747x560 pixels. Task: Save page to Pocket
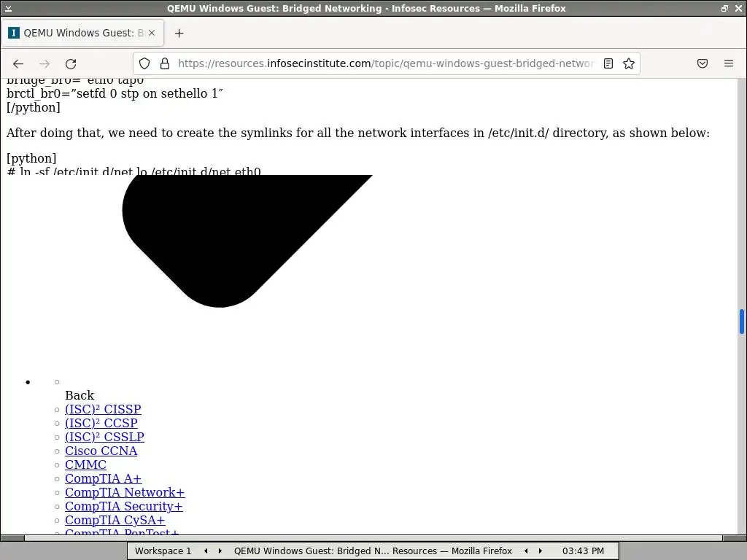(703, 63)
